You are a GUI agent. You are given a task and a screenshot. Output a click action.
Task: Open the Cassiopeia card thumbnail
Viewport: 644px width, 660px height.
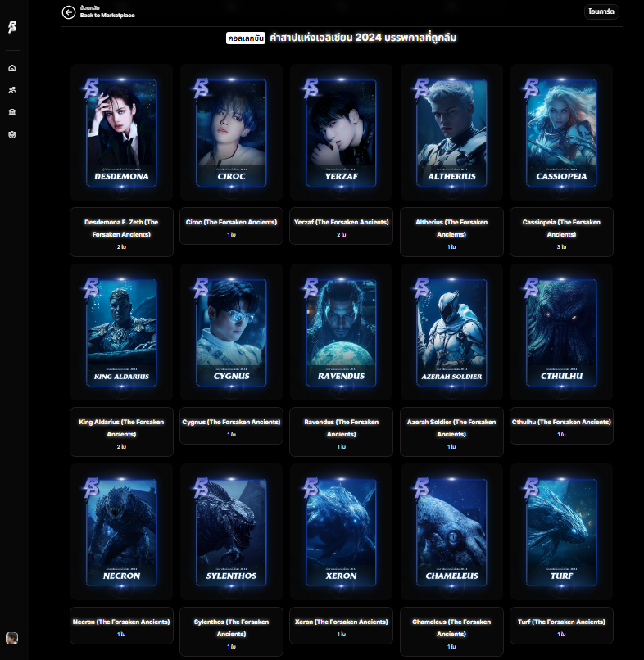(x=561, y=132)
